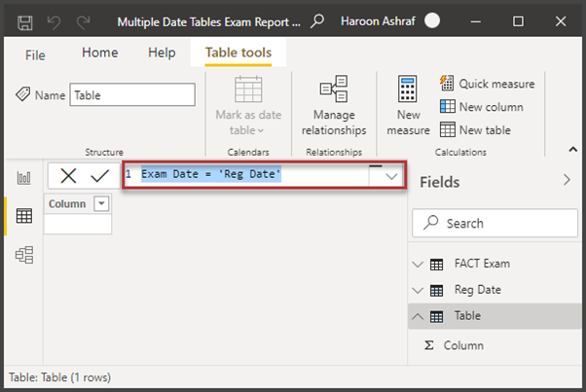This screenshot has width=586, height=392.
Task: Collapse the ribbon with the caret
Action: point(572,150)
